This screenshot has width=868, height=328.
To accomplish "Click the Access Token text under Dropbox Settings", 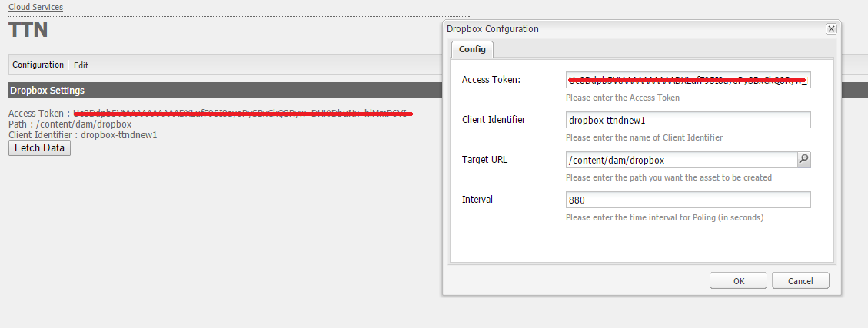I will coord(211,114).
